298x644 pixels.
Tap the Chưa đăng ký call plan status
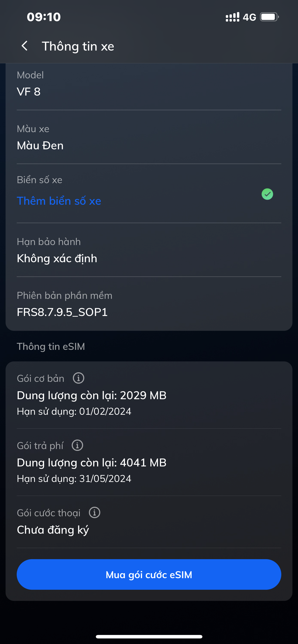(53, 530)
